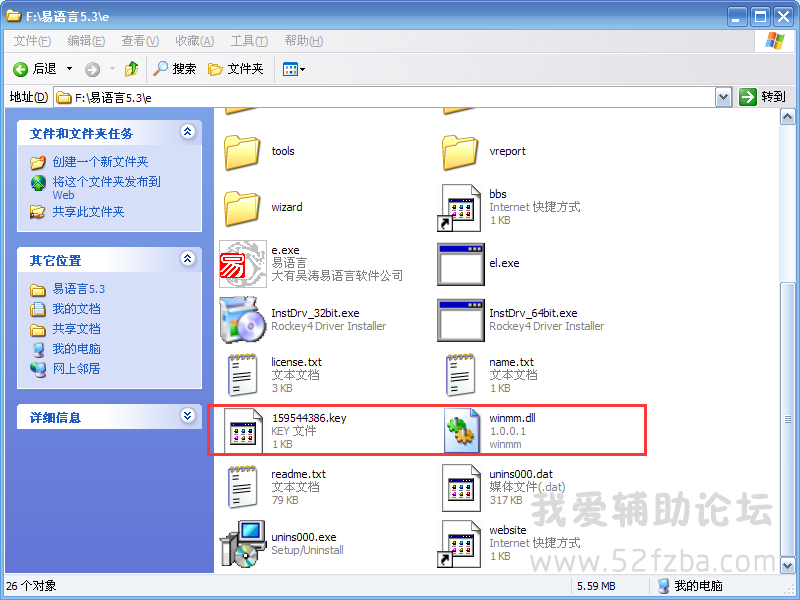The height and width of the screenshot is (600, 800).
Task: Click the file name text 159544386.key
Action: click(309, 418)
